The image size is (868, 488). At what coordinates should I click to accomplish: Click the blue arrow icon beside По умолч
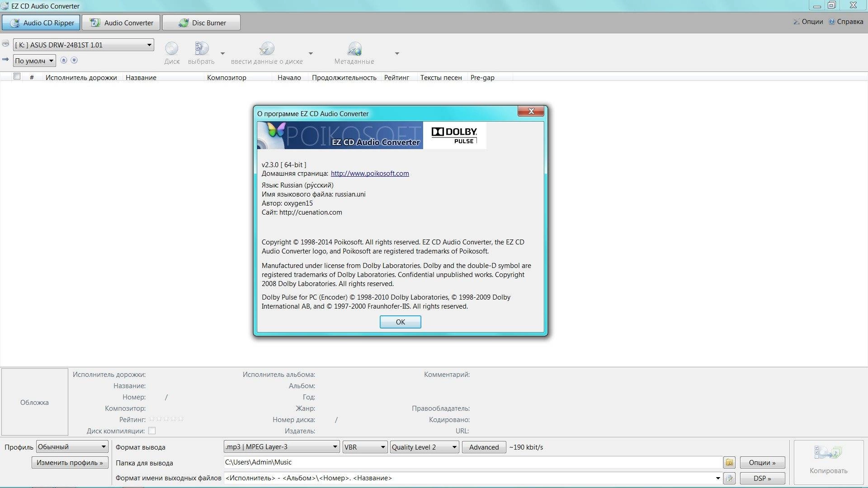click(5, 60)
